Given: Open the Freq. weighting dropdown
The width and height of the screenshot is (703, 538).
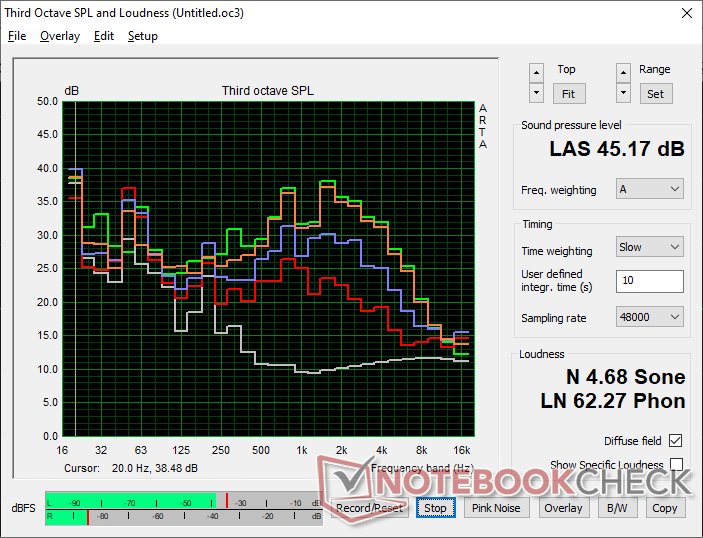Looking at the screenshot, I should (650, 189).
